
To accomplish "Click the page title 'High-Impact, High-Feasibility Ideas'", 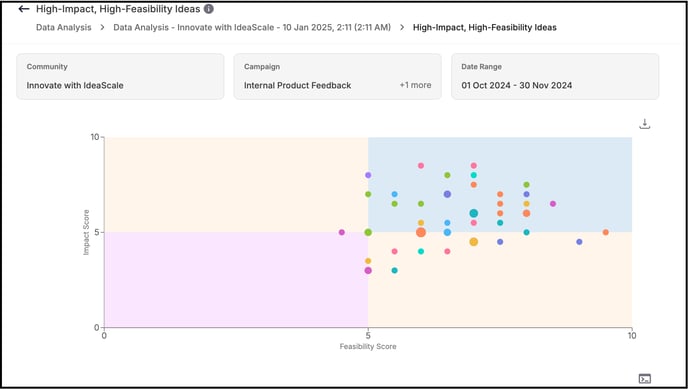I will coord(118,9).
